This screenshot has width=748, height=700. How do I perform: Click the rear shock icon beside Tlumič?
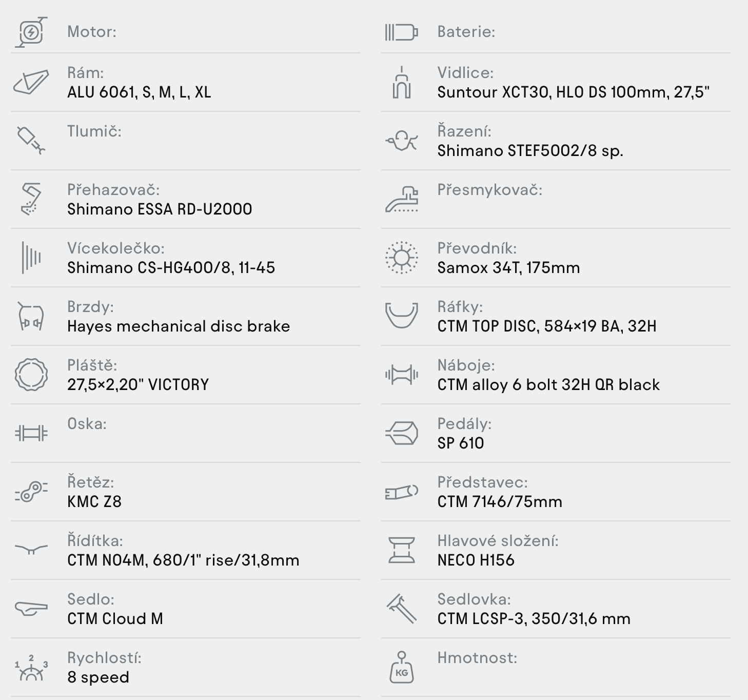point(31,140)
